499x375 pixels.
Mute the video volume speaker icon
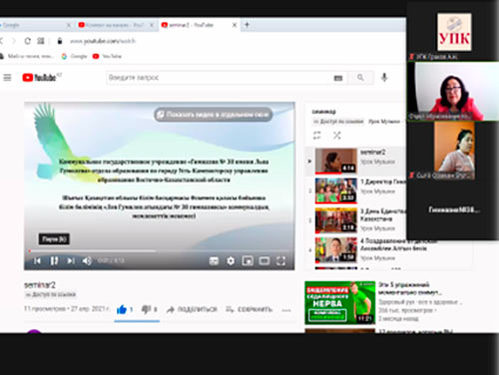(87, 261)
